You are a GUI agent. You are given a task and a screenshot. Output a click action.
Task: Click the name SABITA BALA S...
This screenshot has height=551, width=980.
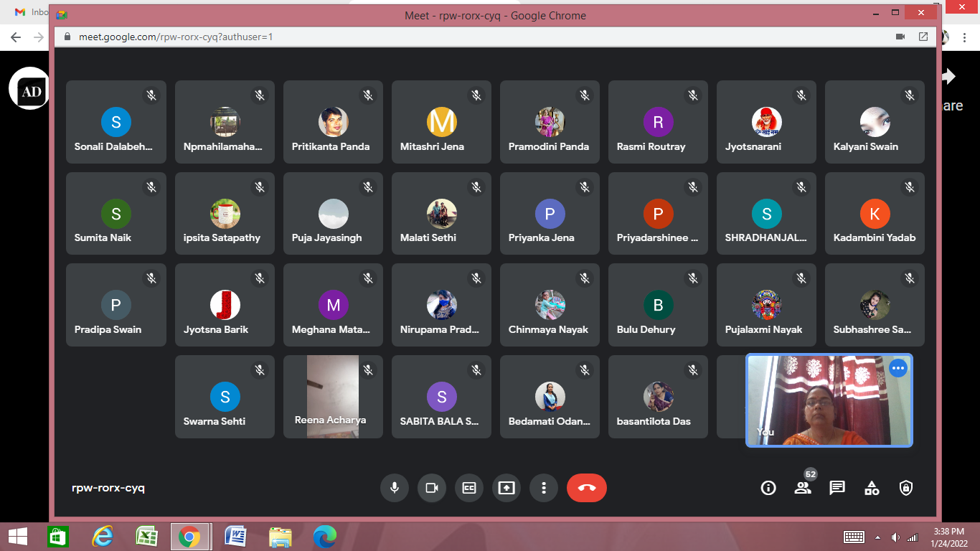point(439,422)
